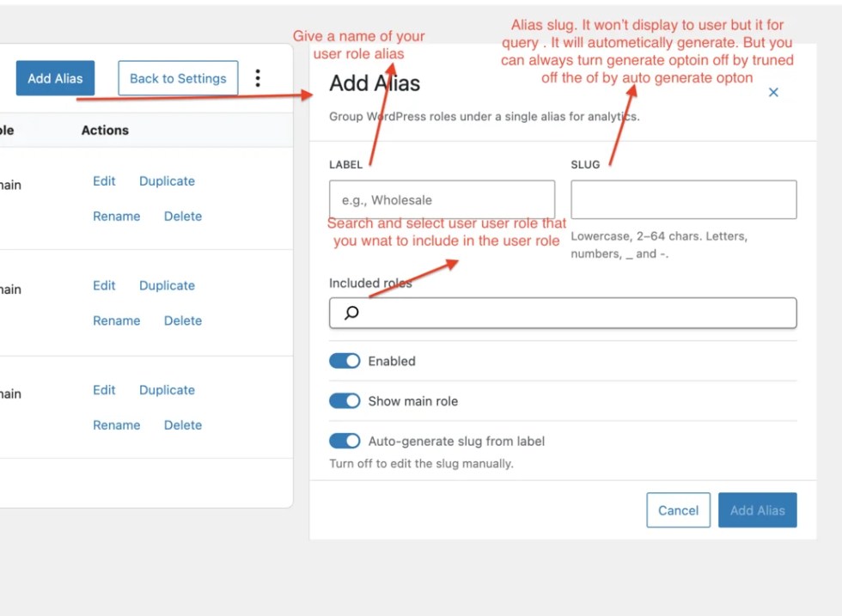
Task: Cancel the Add Alias dialog
Action: point(678,509)
